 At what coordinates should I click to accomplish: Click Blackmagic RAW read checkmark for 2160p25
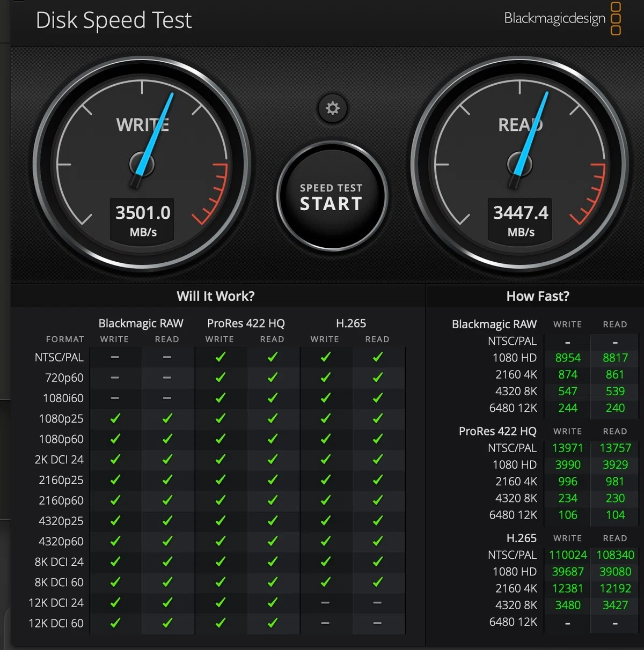167,480
